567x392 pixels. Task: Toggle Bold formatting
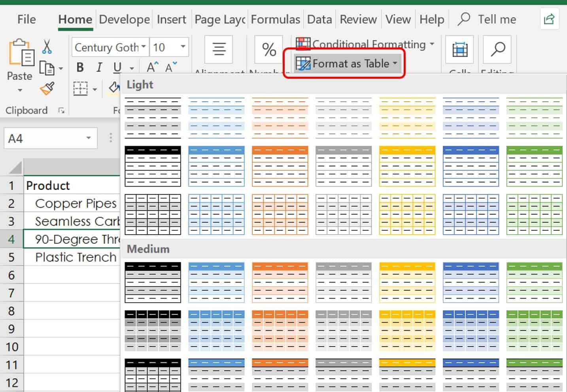[80, 67]
